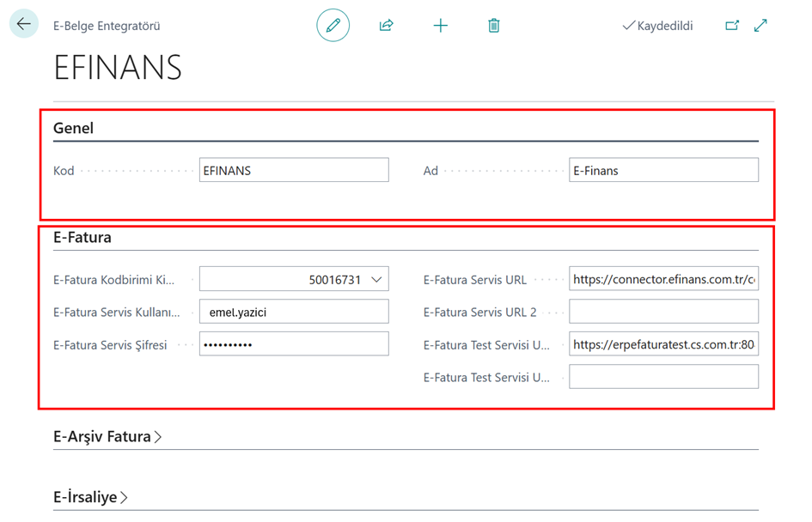Click the E-Fatura Kodbirimi label
Image resolution: width=812 pixels, height=522 pixels.
click(114, 280)
